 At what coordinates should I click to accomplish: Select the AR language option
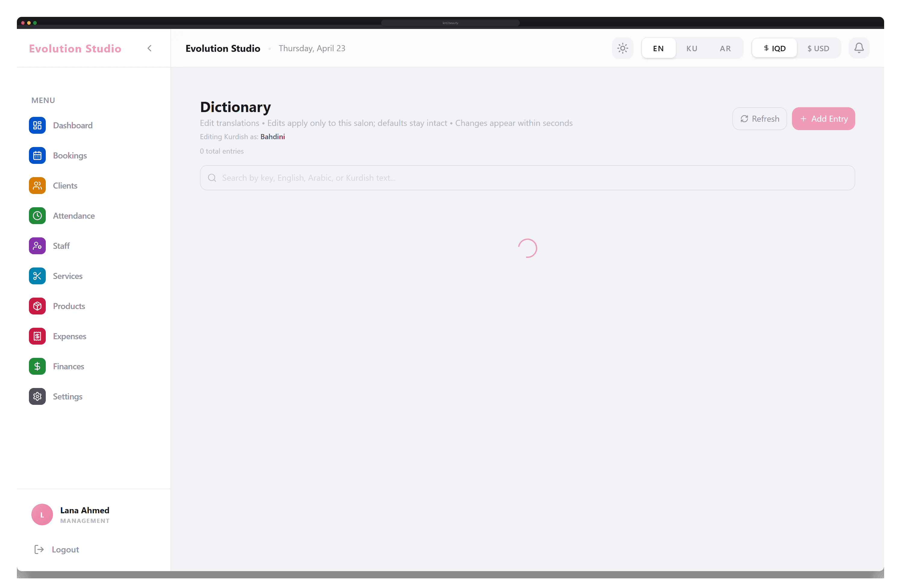click(725, 48)
